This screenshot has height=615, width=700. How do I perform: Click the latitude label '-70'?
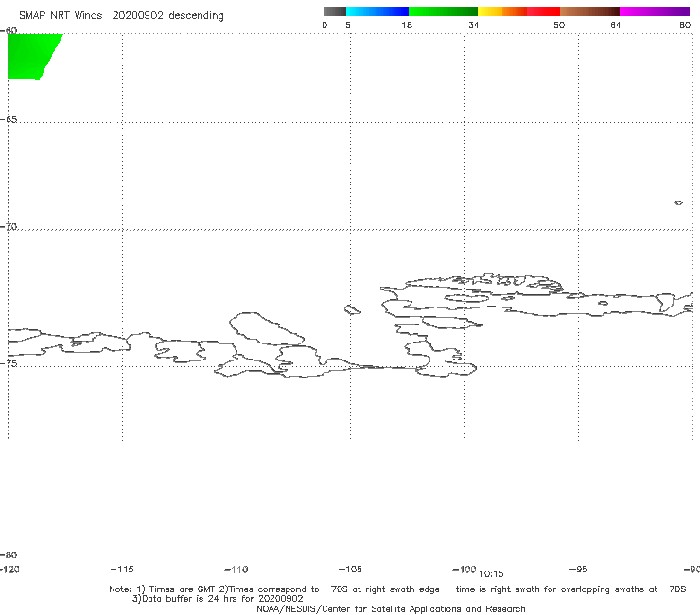coord(9,227)
